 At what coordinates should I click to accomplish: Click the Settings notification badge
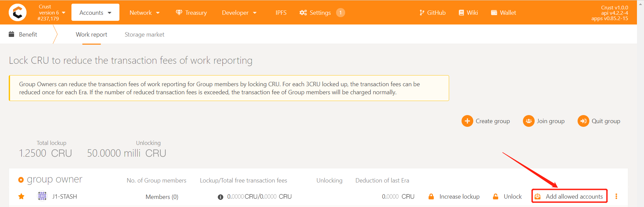click(x=340, y=12)
